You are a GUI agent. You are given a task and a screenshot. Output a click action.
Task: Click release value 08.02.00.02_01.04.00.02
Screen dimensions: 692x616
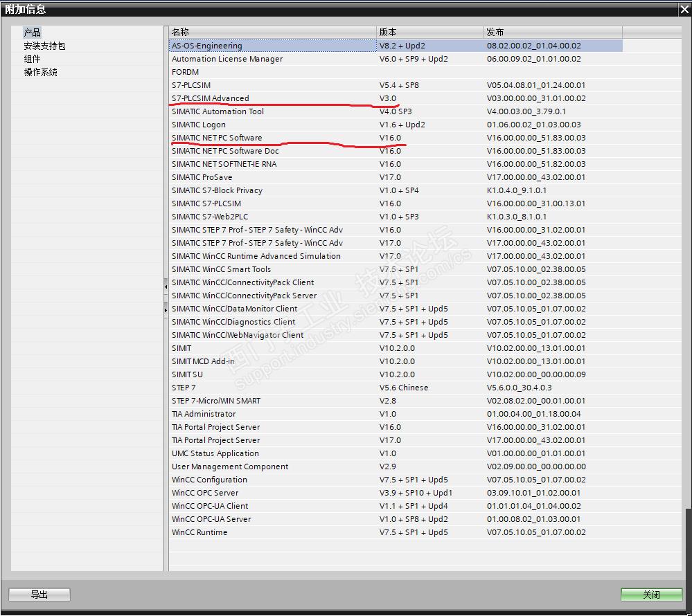[533, 46]
